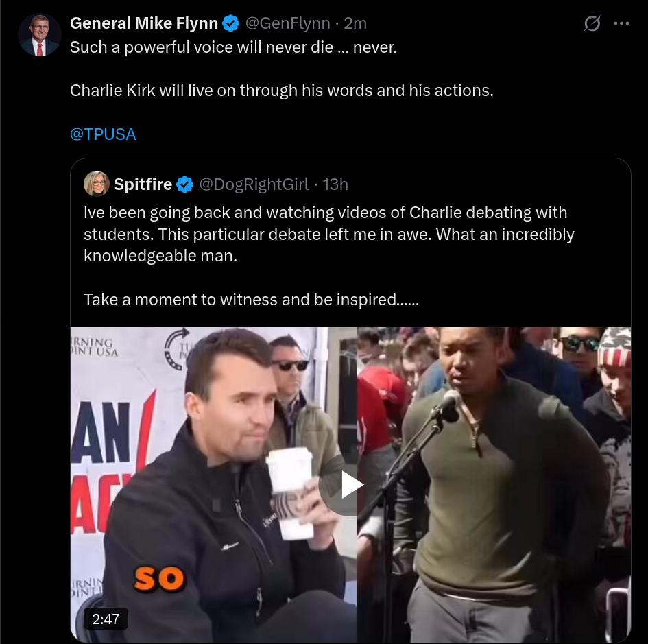Click the @DogRightGirl handle
Image resolution: width=648 pixels, height=644 pixels.
coord(254,184)
